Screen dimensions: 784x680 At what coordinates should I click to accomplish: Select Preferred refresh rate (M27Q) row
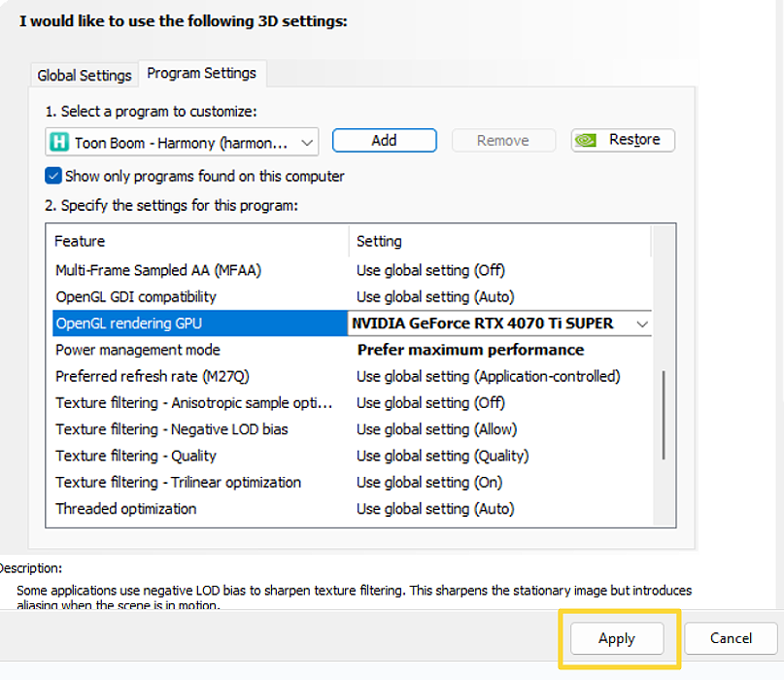point(152,376)
